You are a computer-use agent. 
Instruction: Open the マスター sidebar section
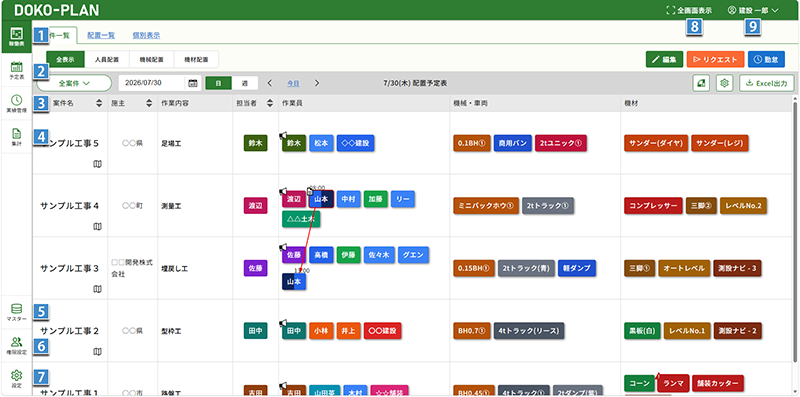[x=16, y=312]
